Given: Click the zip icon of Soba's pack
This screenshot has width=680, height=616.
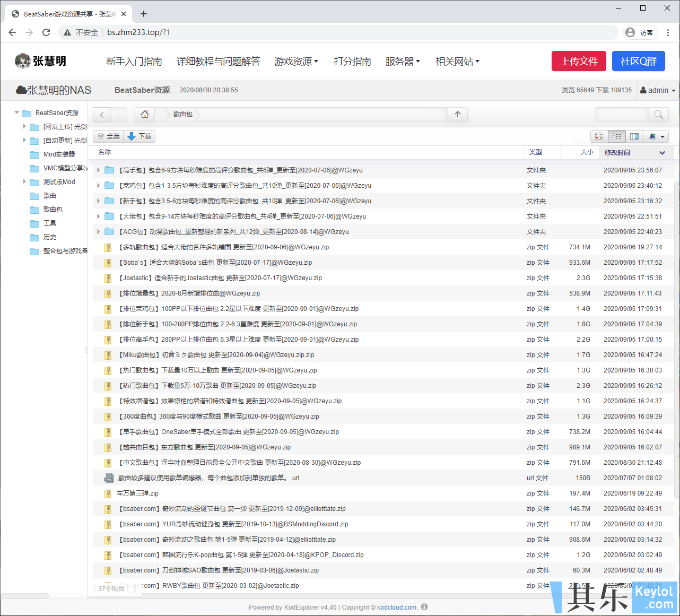Looking at the screenshot, I should (108, 263).
